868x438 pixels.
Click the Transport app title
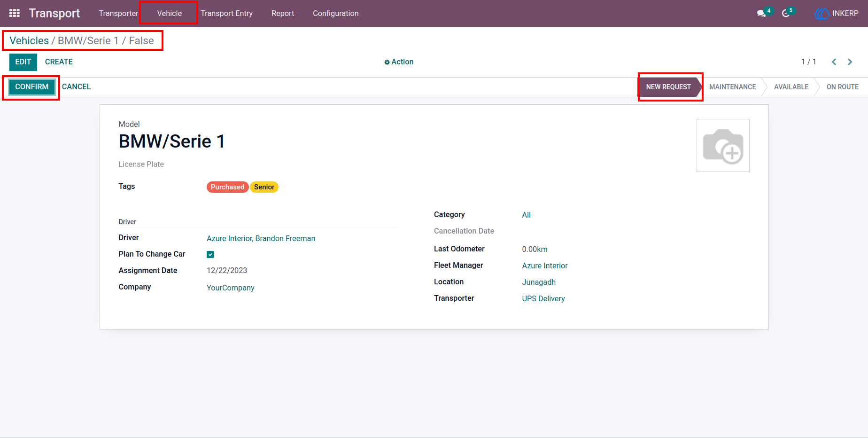54,14
